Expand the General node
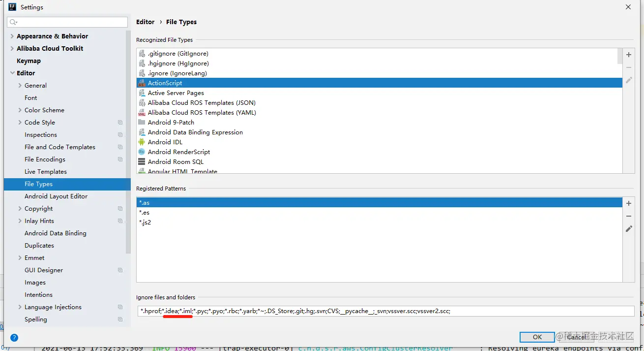Image resolution: width=644 pixels, height=351 pixels. (x=20, y=86)
